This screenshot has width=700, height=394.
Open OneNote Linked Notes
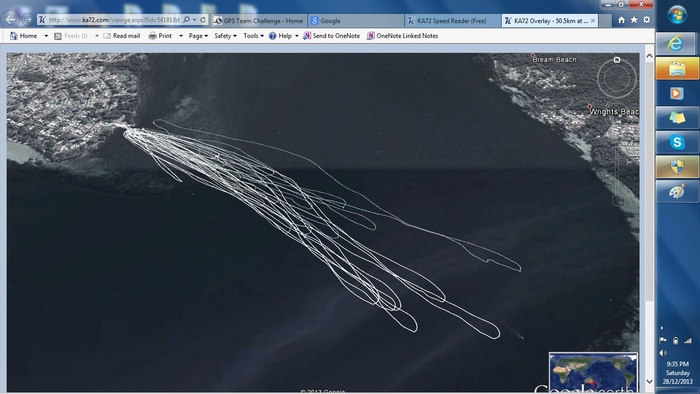click(x=402, y=36)
